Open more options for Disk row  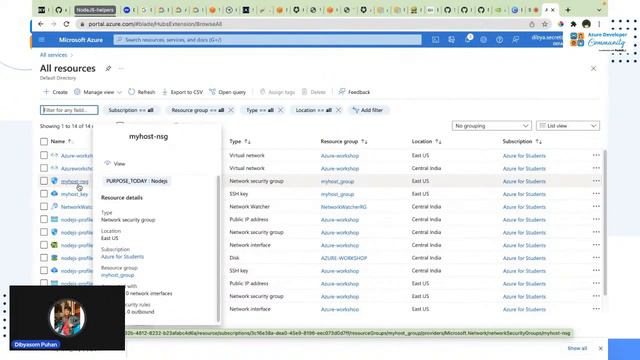596,258
